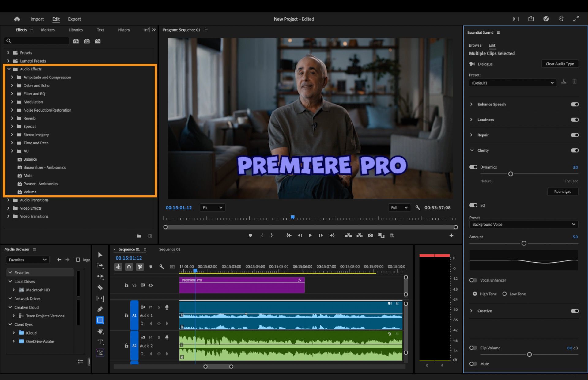Open the Background Voice EQ preset dropdown
This screenshot has height=380, width=588.
(523, 224)
